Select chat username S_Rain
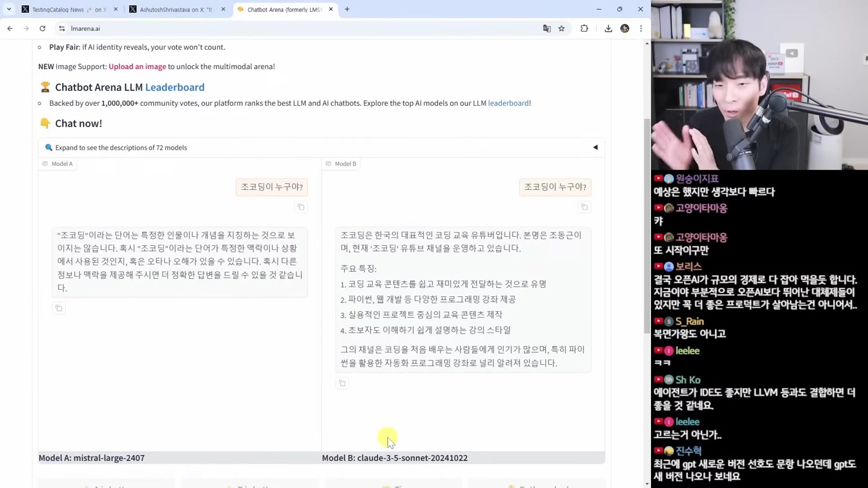 [690, 321]
